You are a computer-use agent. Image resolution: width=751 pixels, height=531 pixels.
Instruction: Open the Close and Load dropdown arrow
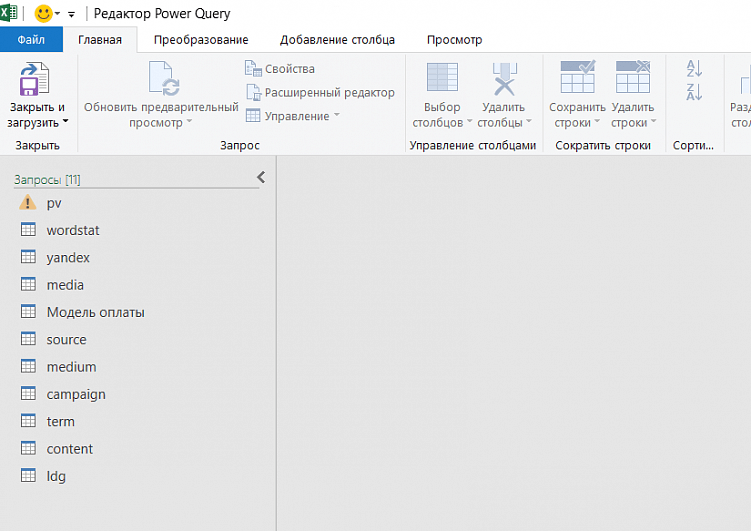point(66,122)
